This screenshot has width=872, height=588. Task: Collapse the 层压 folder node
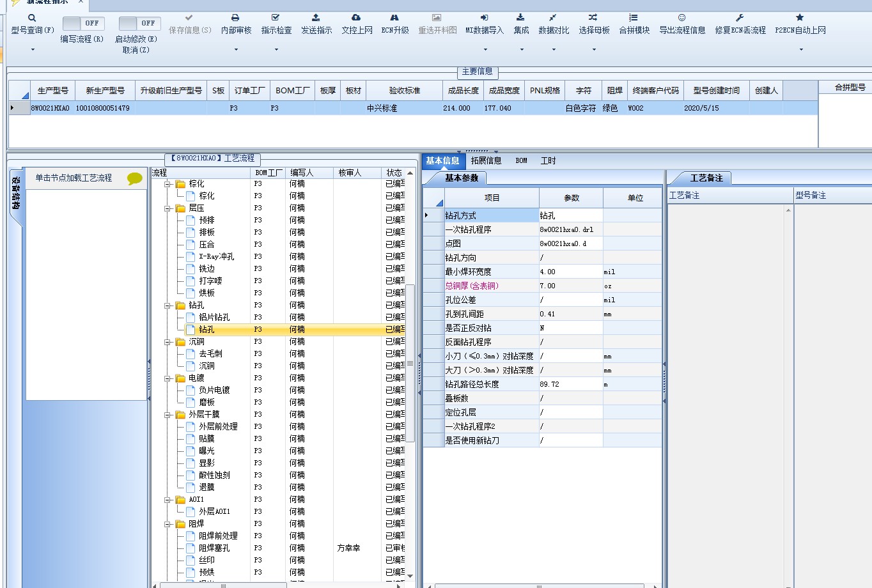pos(168,208)
